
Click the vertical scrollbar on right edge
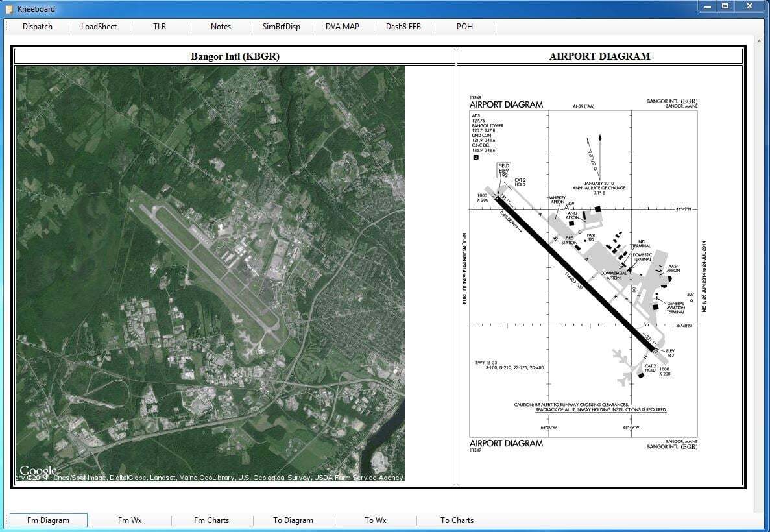point(759,272)
